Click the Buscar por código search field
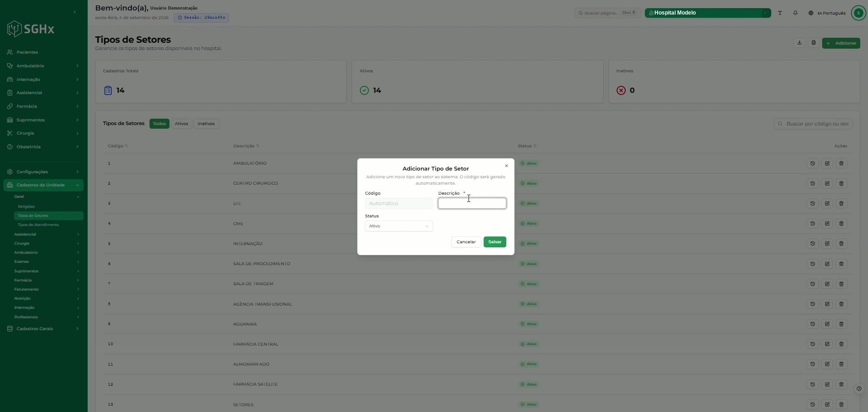Viewport: 868px width, 412px height. coord(813,124)
